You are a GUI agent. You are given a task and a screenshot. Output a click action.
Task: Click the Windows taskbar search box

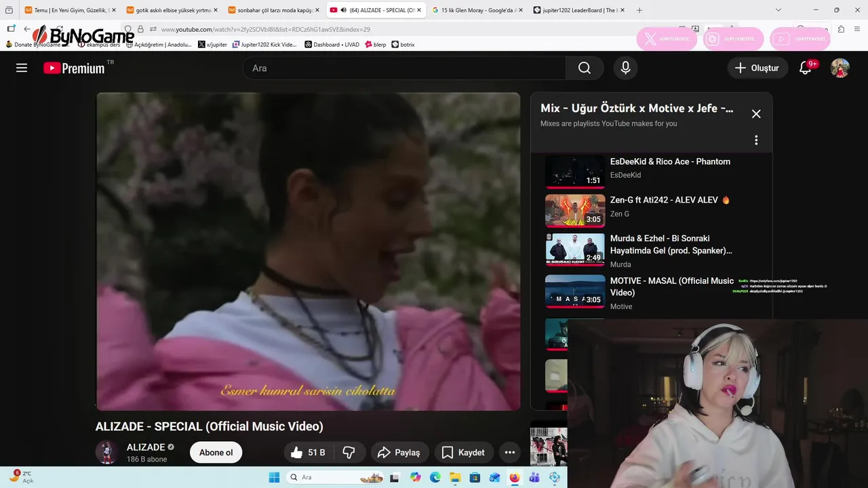[334, 477]
